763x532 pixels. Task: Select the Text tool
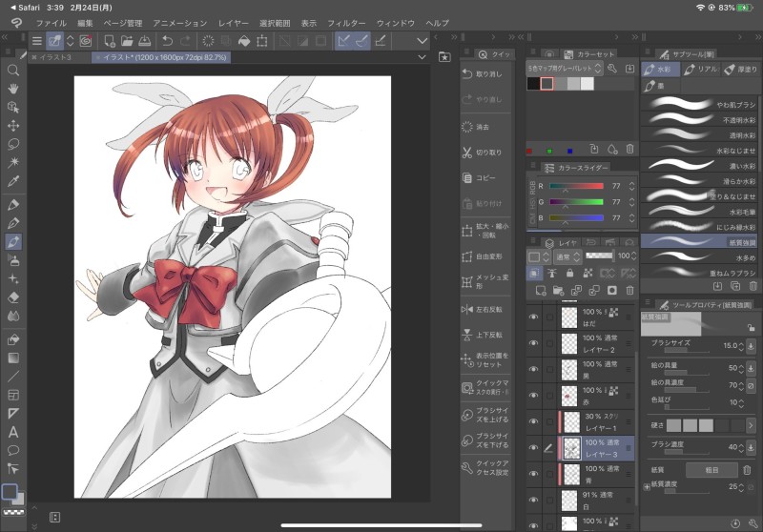13,431
